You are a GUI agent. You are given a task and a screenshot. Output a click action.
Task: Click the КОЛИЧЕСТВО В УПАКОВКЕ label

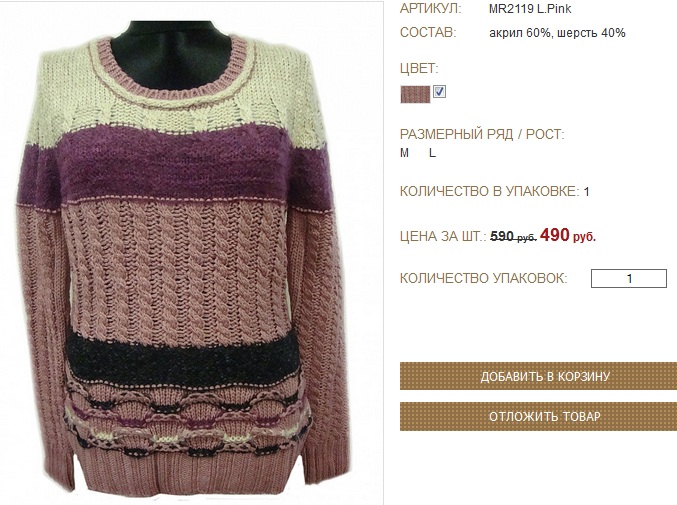[490, 191]
